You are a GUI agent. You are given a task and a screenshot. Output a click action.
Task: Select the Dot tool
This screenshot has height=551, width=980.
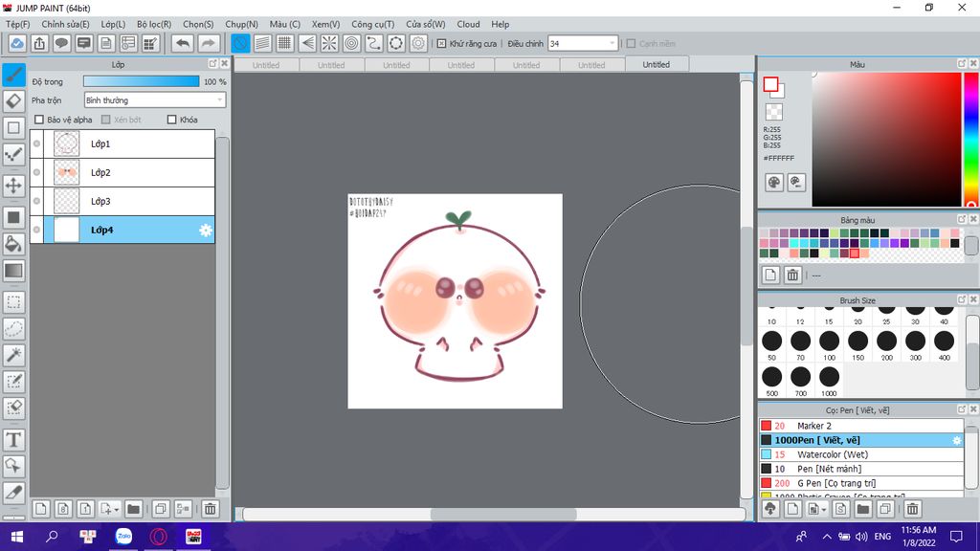pos(13,154)
